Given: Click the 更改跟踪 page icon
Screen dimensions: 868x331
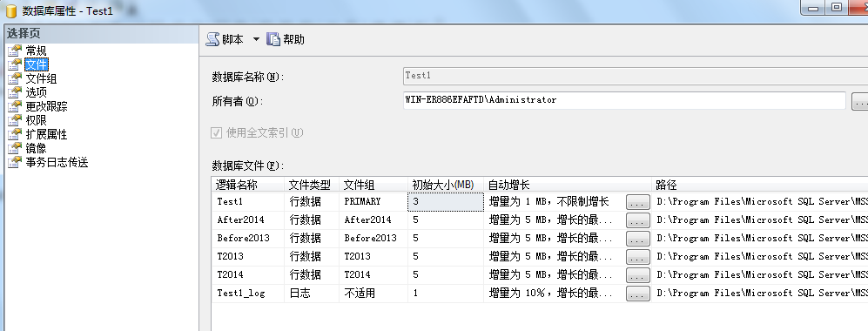Looking at the screenshot, I should point(15,106).
